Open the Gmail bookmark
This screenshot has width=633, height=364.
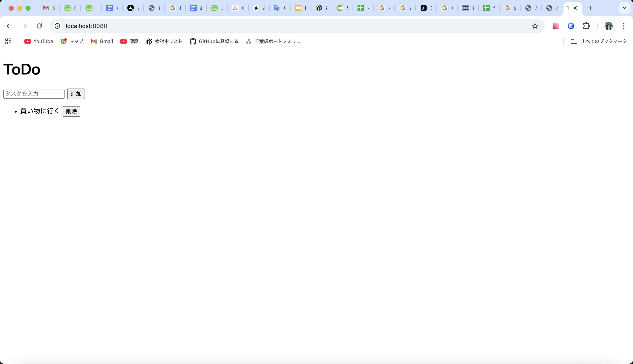point(102,41)
